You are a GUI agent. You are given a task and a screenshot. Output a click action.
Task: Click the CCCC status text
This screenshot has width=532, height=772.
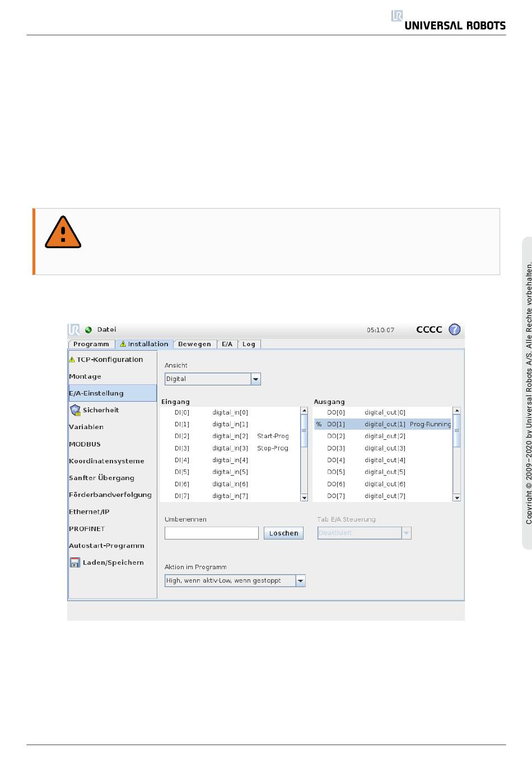click(429, 329)
